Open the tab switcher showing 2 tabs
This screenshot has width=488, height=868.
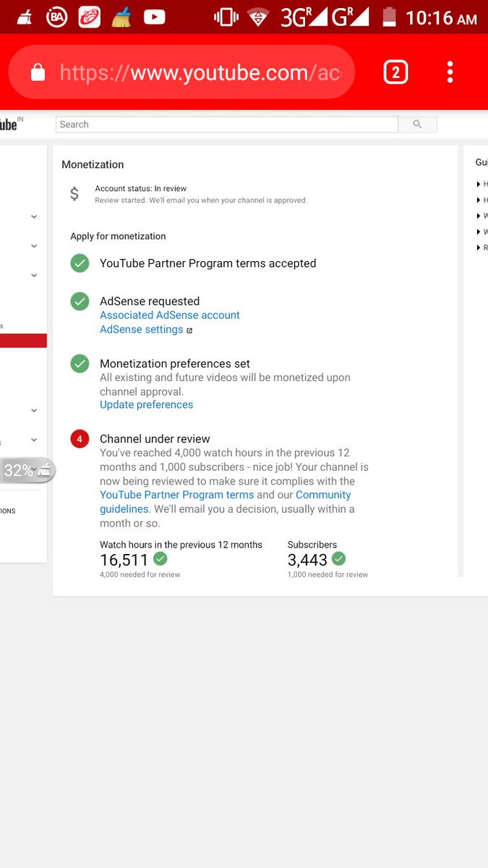pos(395,72)
